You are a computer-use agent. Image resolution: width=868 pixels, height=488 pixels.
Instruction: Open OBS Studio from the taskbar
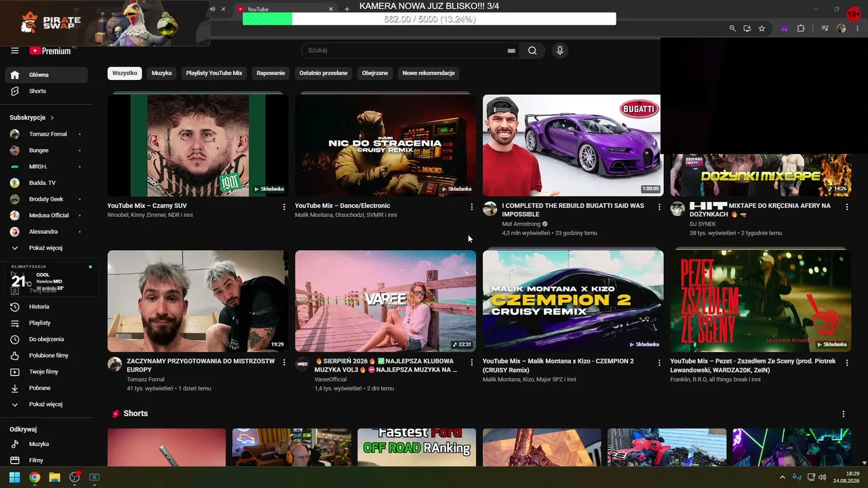pyautogui.click(x=75, y=477)
